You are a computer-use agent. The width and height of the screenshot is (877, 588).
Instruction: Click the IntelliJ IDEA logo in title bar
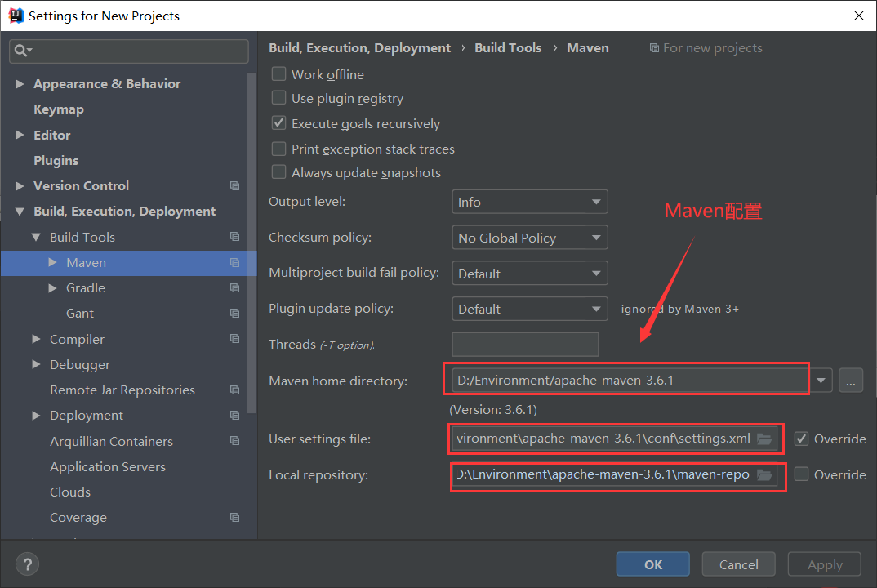point(16,15)
